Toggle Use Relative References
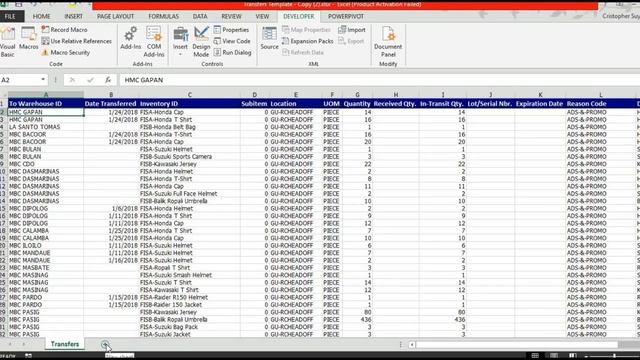This screenshot has width=640, height=360. (x=77, y=41)
